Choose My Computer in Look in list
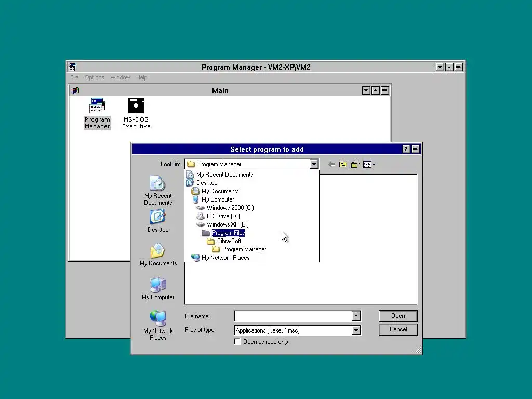The image size is (532, 399). [x=252, y=199]
